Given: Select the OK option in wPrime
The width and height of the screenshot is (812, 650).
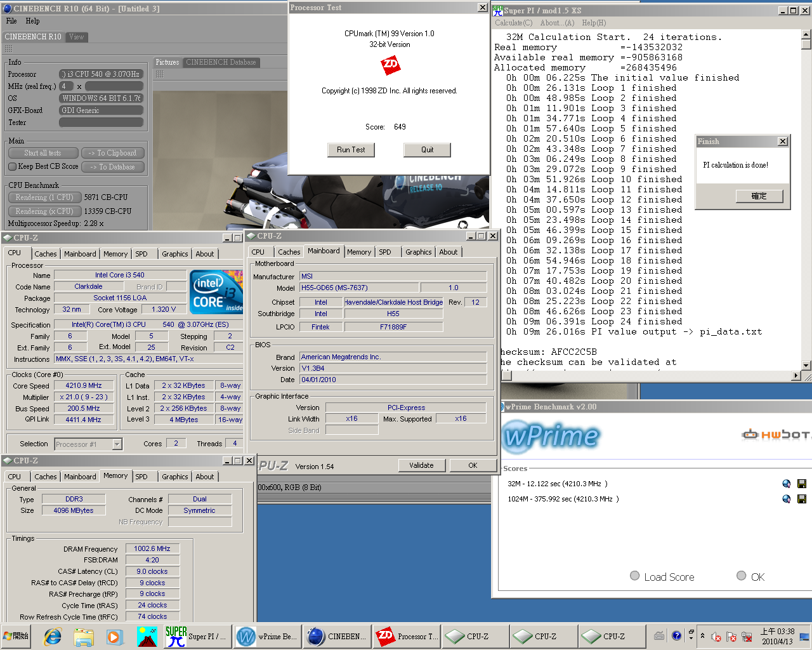Looking at the screenshot, I should (741, 576).
